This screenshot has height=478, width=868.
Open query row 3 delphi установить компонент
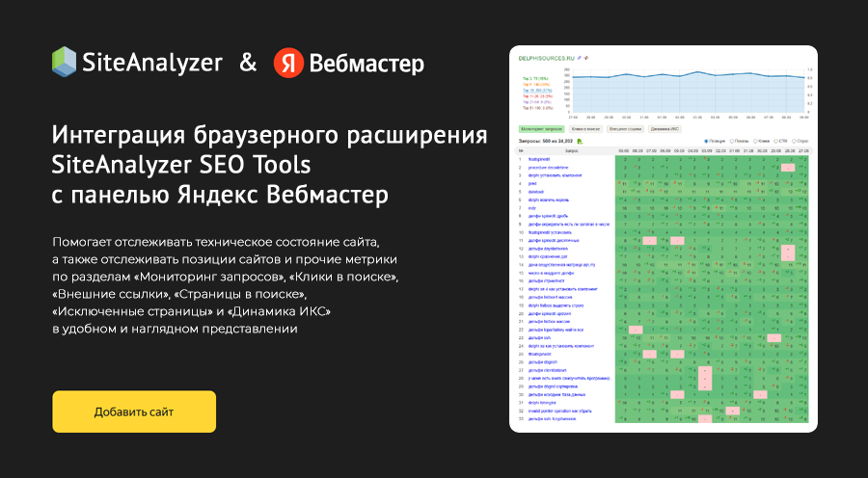(x=555, y=175)
